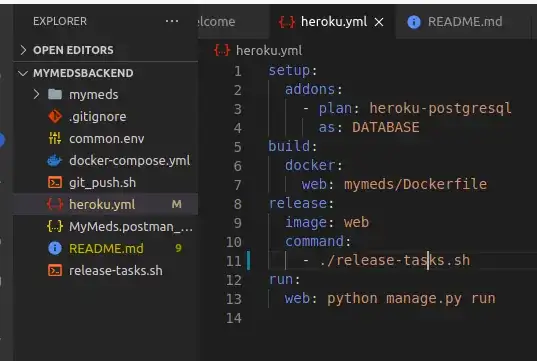
Task: Click the 'DATABASE' value on line 4
Action: click(386, 127)
